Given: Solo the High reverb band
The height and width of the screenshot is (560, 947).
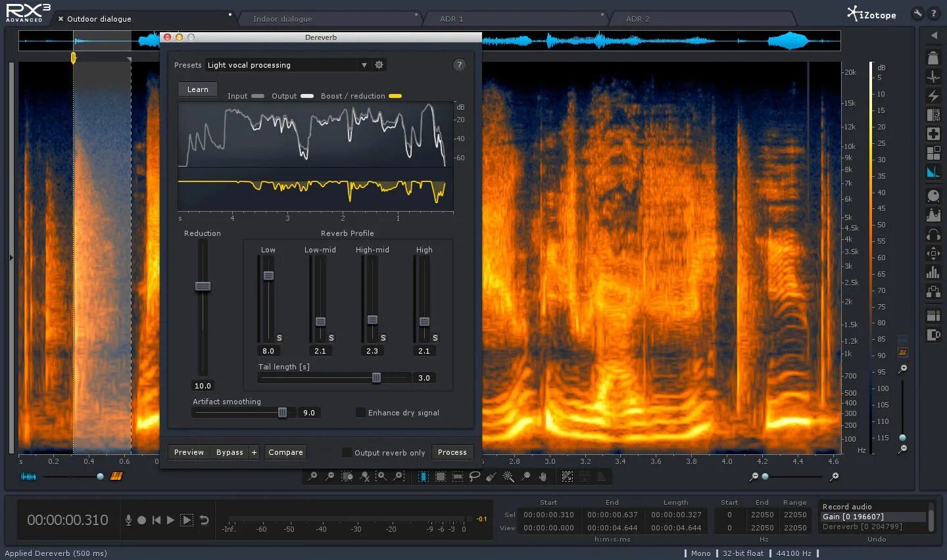Looking at the screenshot, I should tap(435, 338).
